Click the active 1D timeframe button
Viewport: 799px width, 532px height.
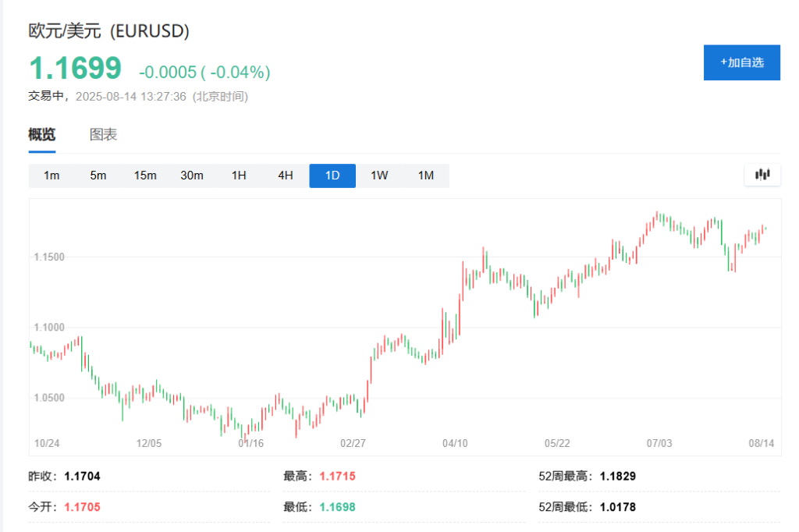[332, 176]
